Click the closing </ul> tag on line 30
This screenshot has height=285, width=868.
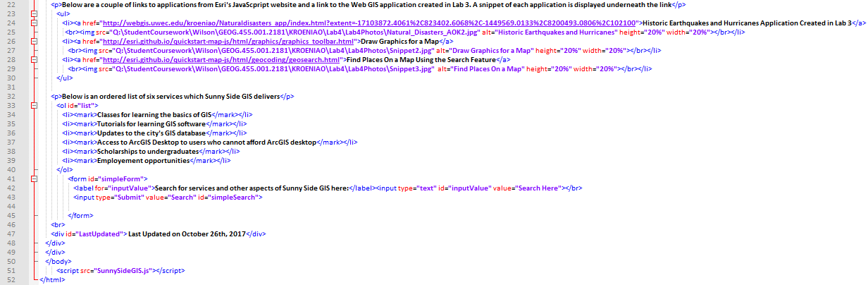tap(65, 78)
